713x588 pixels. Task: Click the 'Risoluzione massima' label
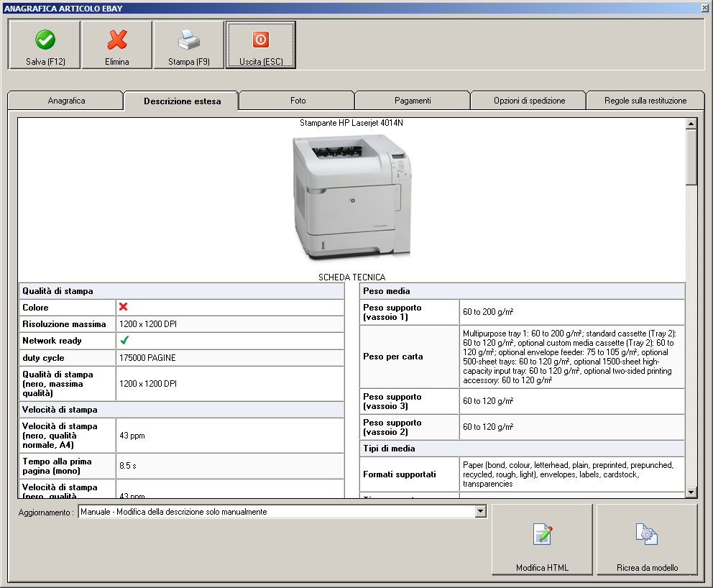point(64,324)
